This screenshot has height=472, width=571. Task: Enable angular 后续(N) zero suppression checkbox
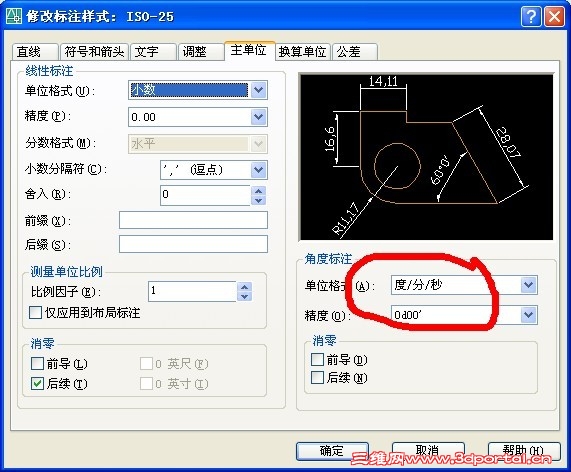coord(318,377)
